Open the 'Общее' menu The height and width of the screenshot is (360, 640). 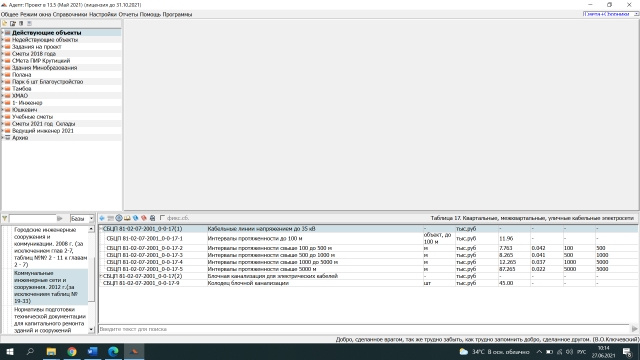[9, 14]
